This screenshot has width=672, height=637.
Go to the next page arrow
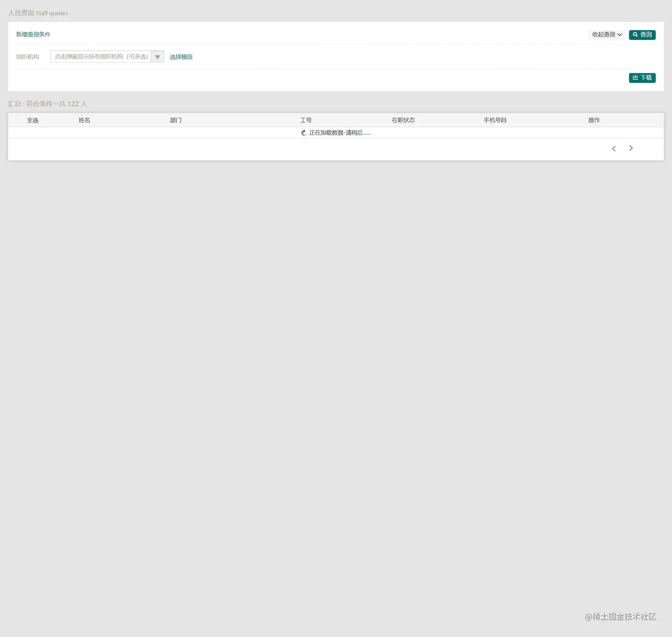click(631, 148)
